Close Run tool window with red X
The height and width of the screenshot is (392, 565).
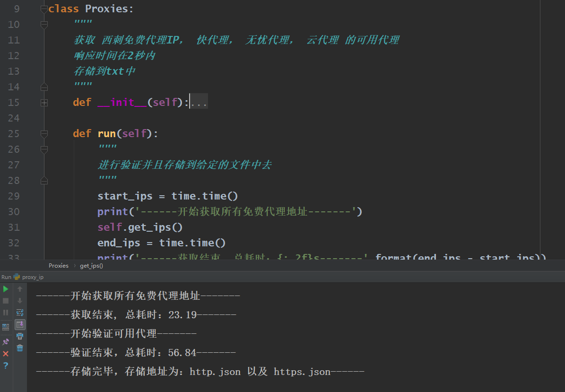[x=6, y=354]
